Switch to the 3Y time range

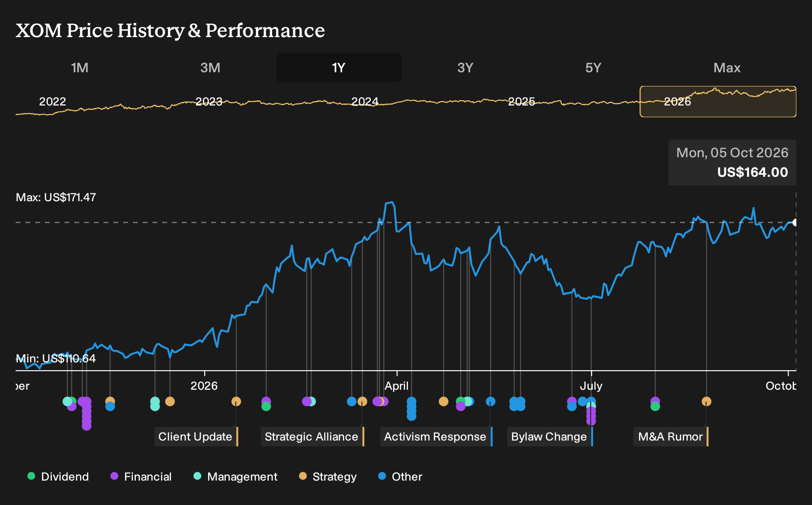tap(465, 67)
